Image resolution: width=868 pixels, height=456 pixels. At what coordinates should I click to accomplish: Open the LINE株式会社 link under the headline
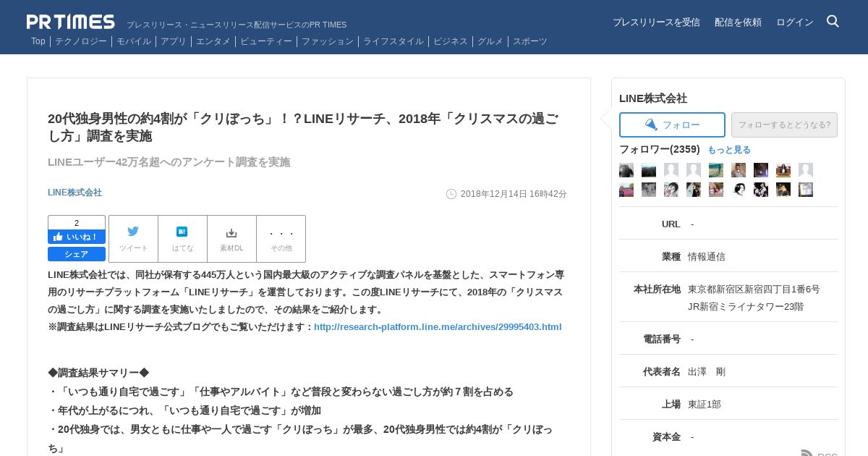pyautogui.click(x=75, y=193)
